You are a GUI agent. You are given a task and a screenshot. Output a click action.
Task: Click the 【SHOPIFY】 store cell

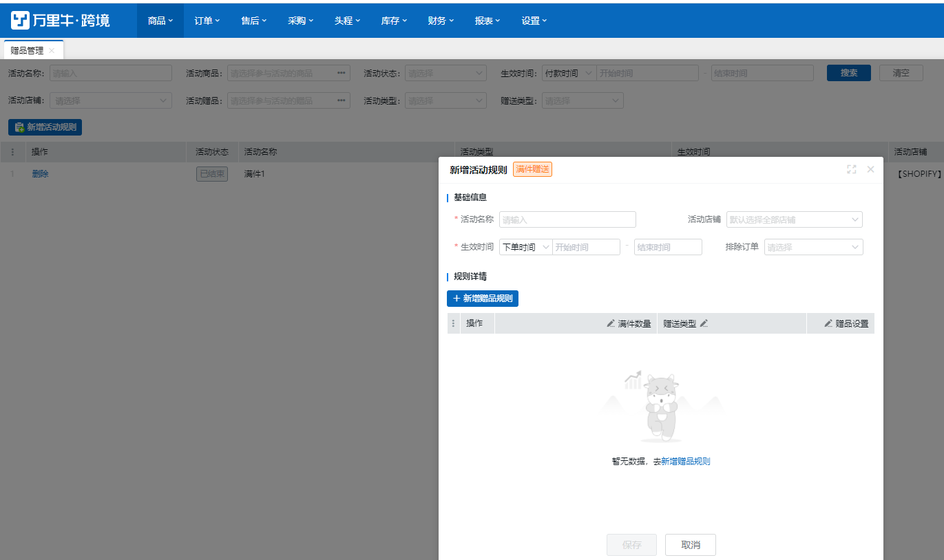[x=919, y=174]
